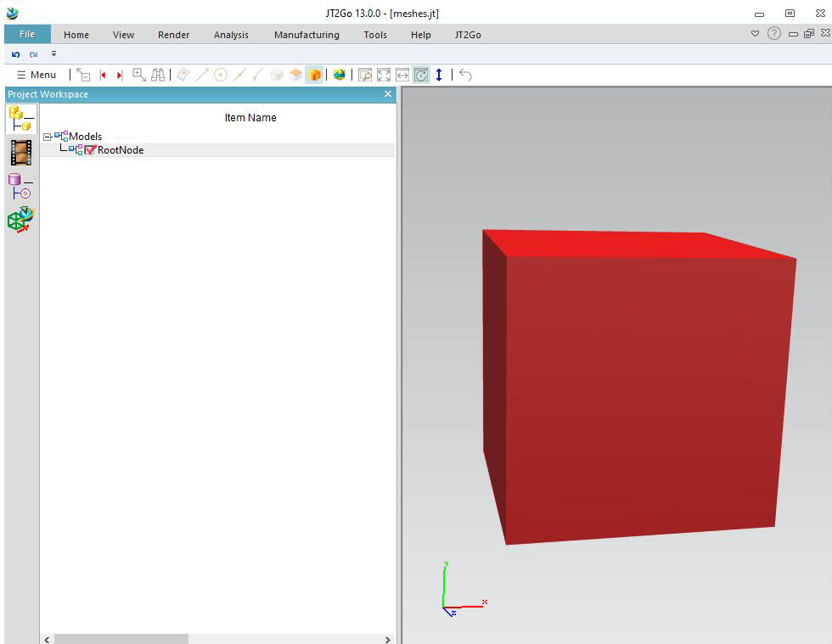Open the File tab

click(x=27, y=34)
